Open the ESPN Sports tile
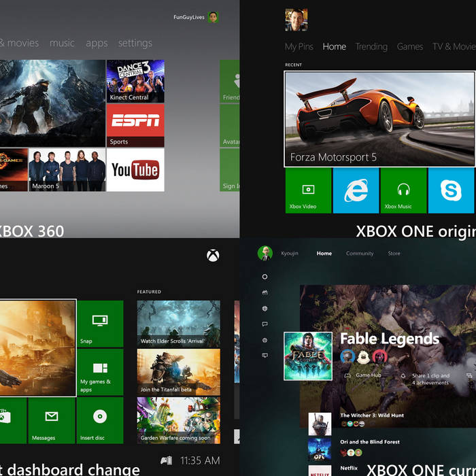This screenshot has width=476, height=476. point(135,125)
